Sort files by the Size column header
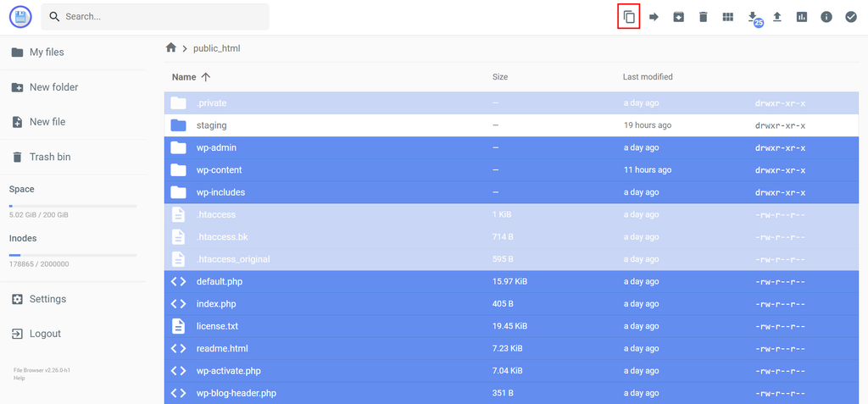 click(500, 77)
